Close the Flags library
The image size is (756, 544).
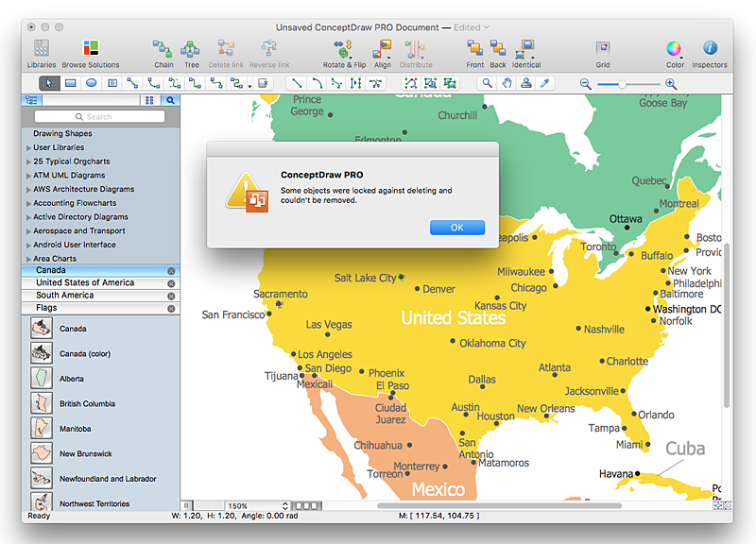point(171,309)
